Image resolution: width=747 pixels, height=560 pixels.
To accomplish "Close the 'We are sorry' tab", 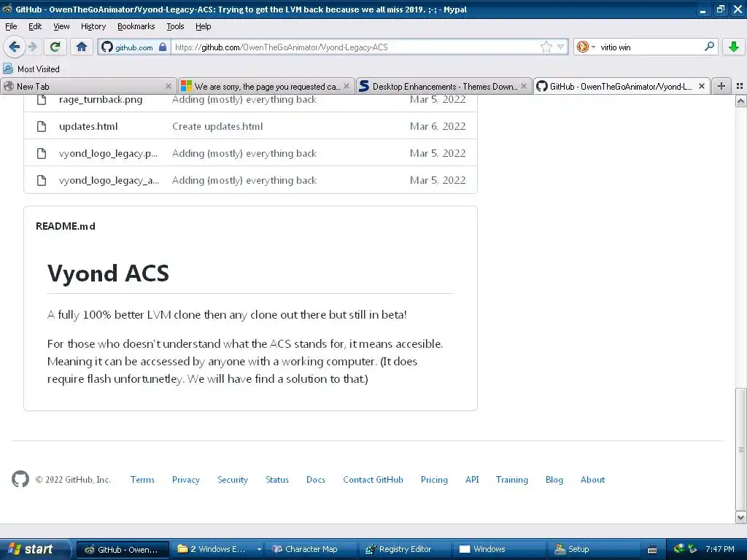I will [x=347, y=86].
